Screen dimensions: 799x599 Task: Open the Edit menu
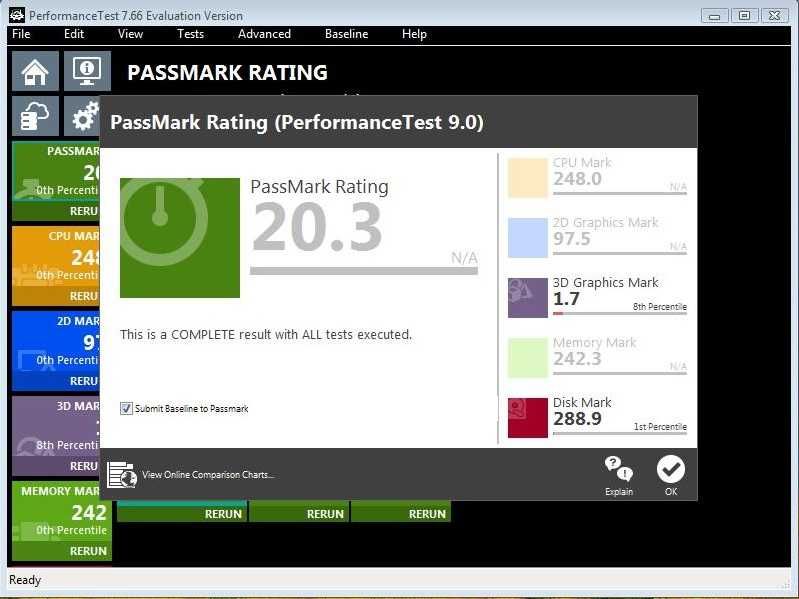74,34
